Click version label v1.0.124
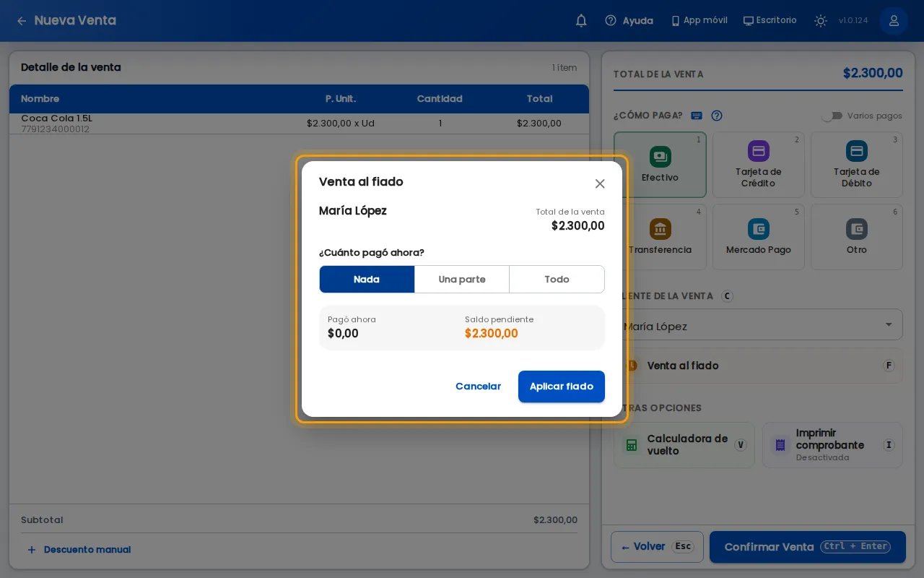Image resolution: width=924 pixels, height=578 pixels. (853, 21)
